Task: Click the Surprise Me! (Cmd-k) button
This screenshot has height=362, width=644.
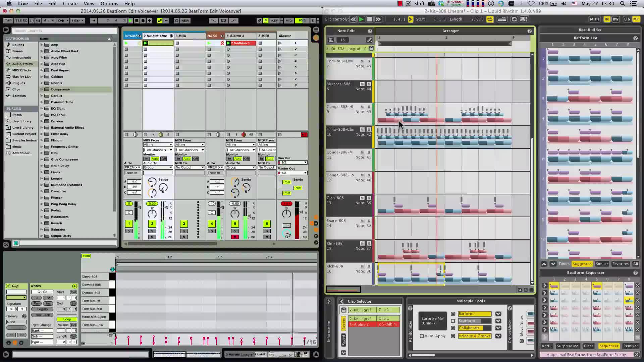Action: click(x=432, y=321)
